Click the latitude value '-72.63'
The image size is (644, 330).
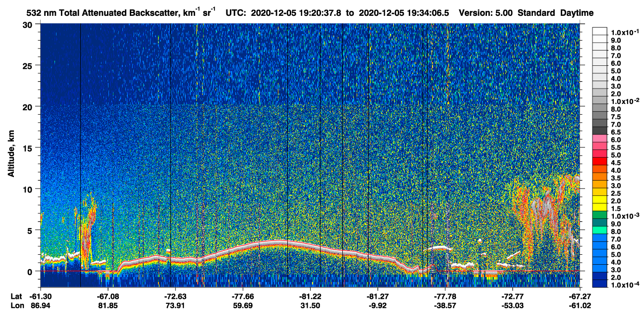tap(175, 296)
